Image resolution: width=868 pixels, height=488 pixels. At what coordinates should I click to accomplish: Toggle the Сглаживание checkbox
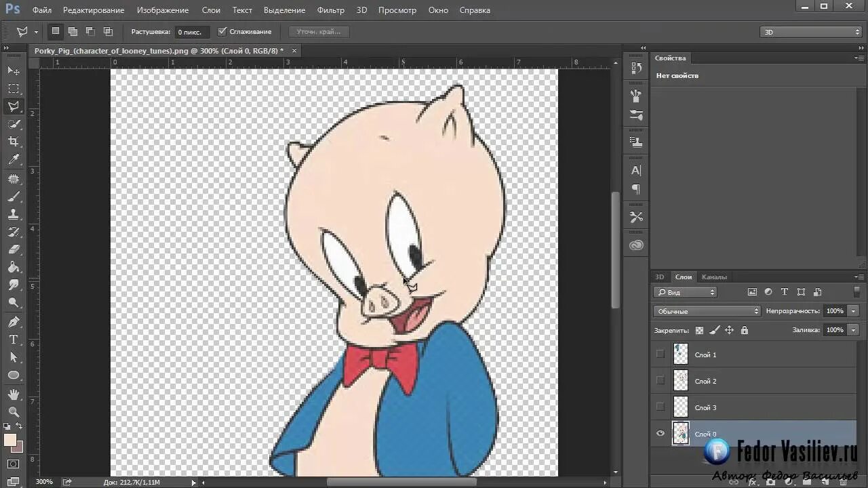coord(222,31)
